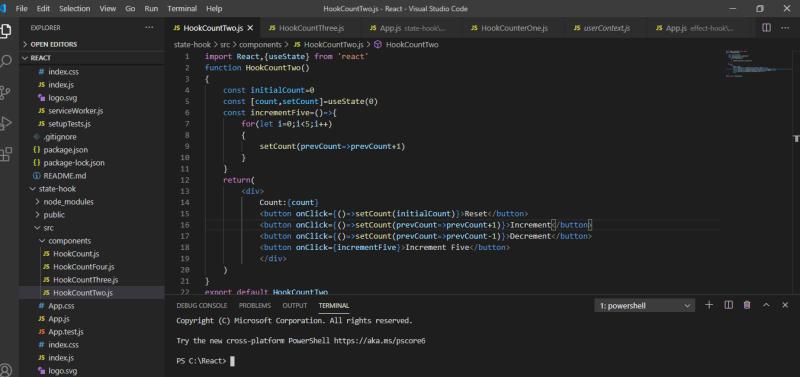Image resolution: width=800 pixels, height=377 pixels.
Task: Click line number 16 in the gutter
Action: pyautogui.click(x=185, y=225)
